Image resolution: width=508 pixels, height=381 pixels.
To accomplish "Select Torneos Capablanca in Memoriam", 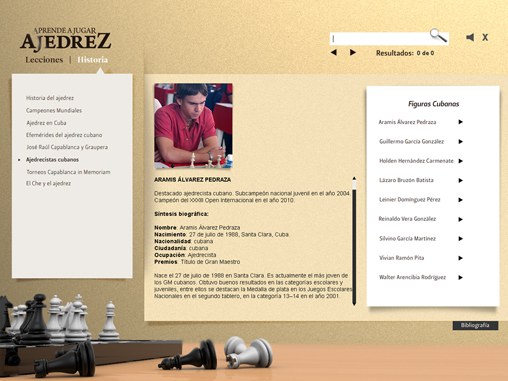I will 68,172.
